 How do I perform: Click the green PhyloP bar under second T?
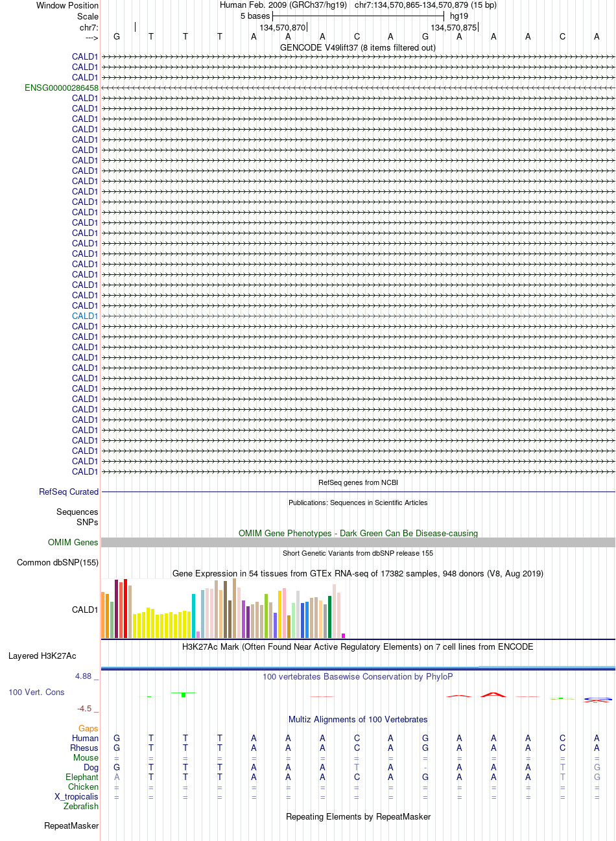[x=184, y=694]
